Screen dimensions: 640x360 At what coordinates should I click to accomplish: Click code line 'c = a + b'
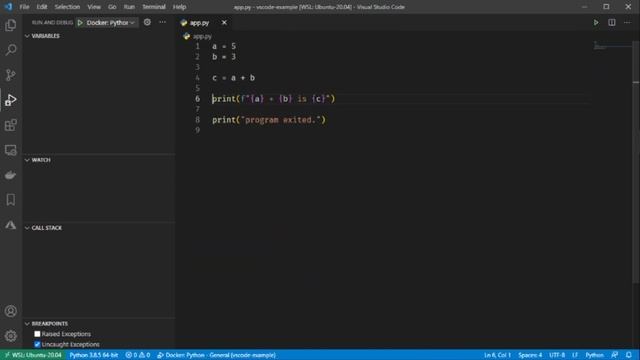point(233,78)
